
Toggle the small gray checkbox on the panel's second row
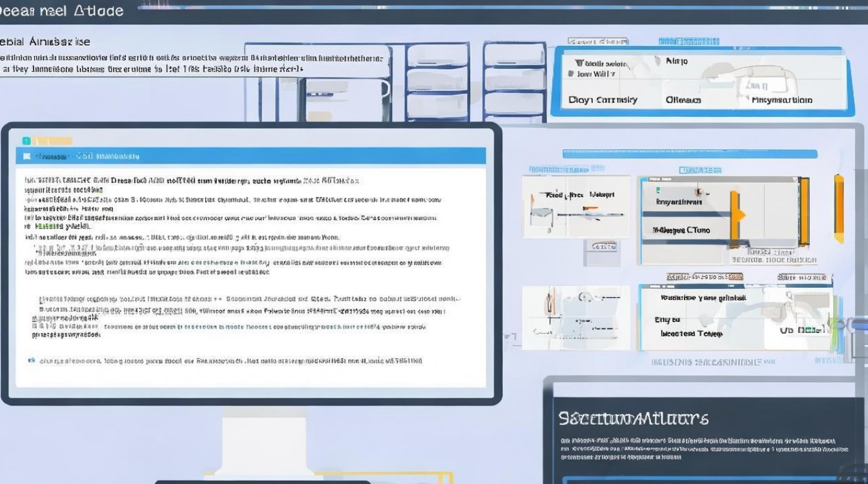click(x=571, y=74)
